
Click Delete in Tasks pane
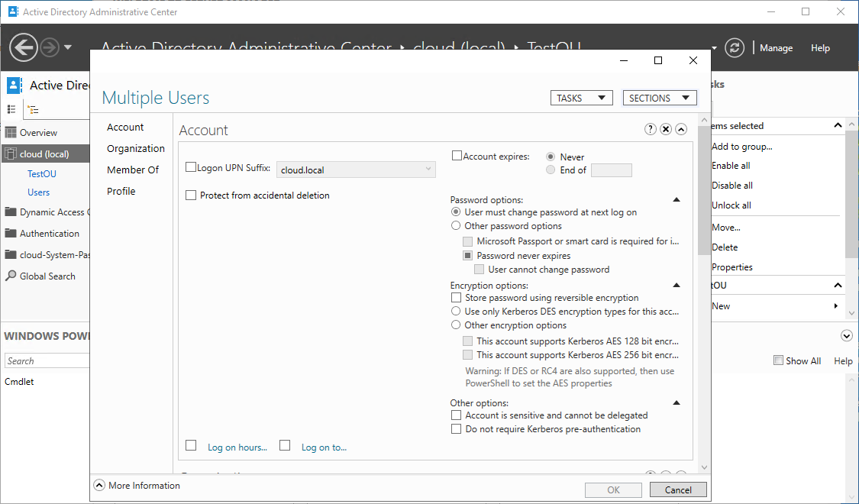(x=725, y=247)
